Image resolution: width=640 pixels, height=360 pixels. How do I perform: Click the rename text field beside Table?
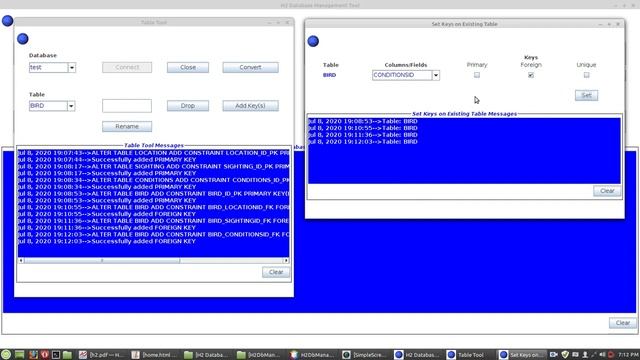pyautogui.click(x=127, y=106)
